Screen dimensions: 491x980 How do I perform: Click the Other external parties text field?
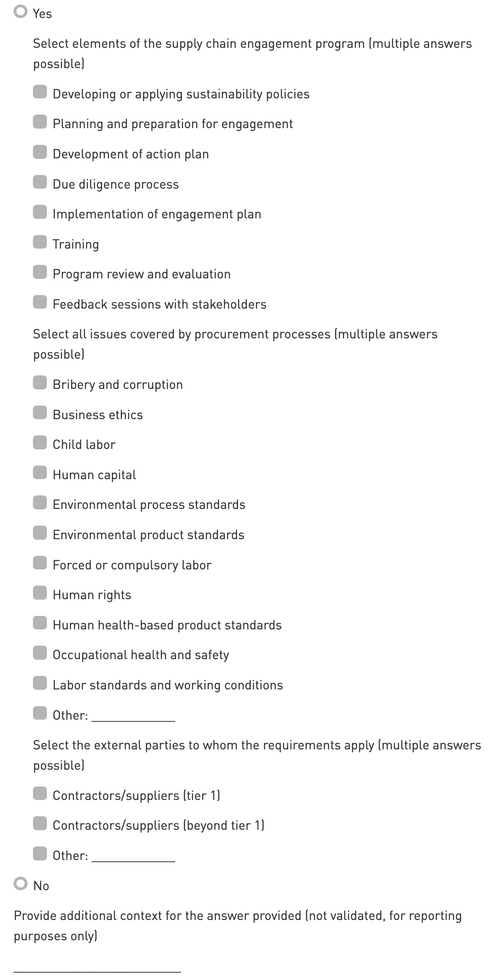(133, 855)
